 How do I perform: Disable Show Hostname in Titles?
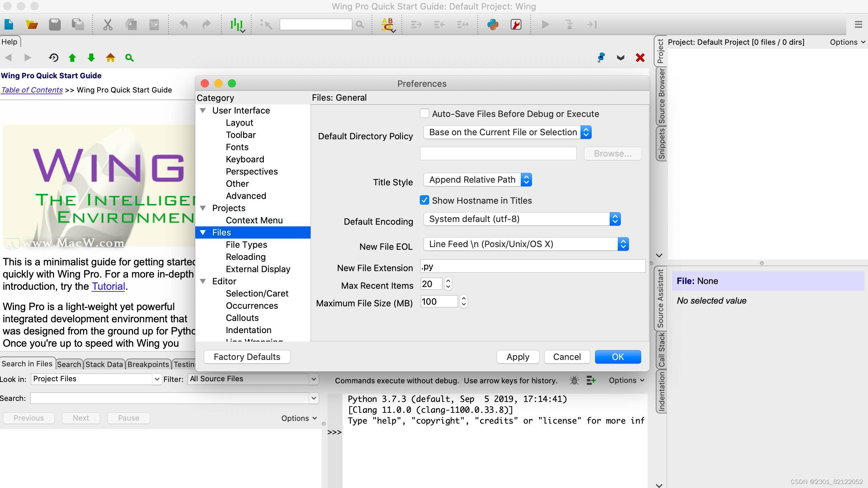tap(425, 200)
